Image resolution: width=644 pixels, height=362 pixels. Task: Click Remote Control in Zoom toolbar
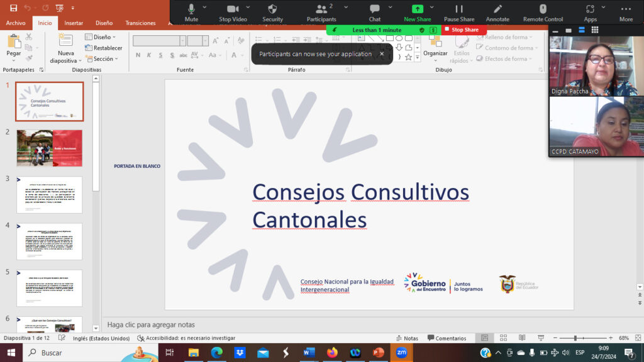click(543, 13)
